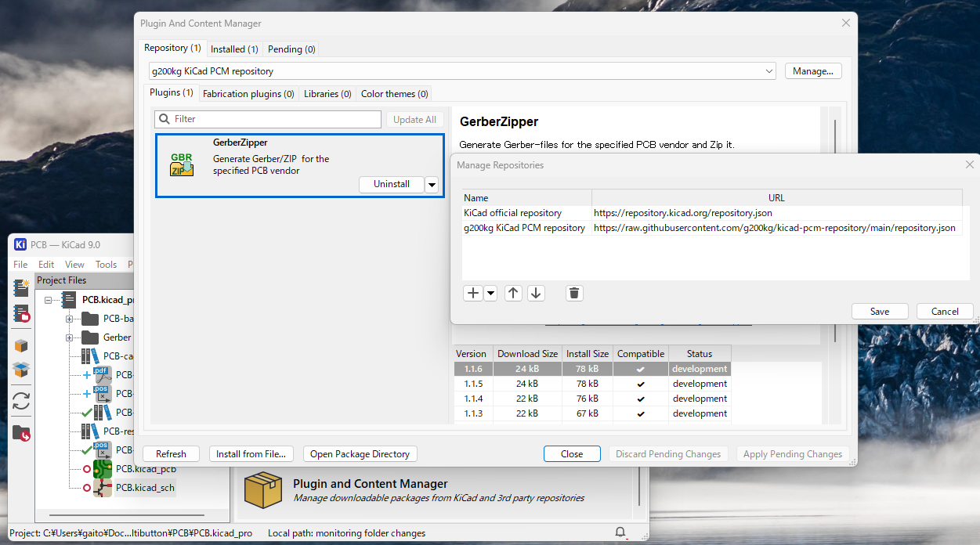Click the KiCad logo in PCB title bar
This screenshot has height=545, width=980.
pyautogui.click(x=21, y=244)
